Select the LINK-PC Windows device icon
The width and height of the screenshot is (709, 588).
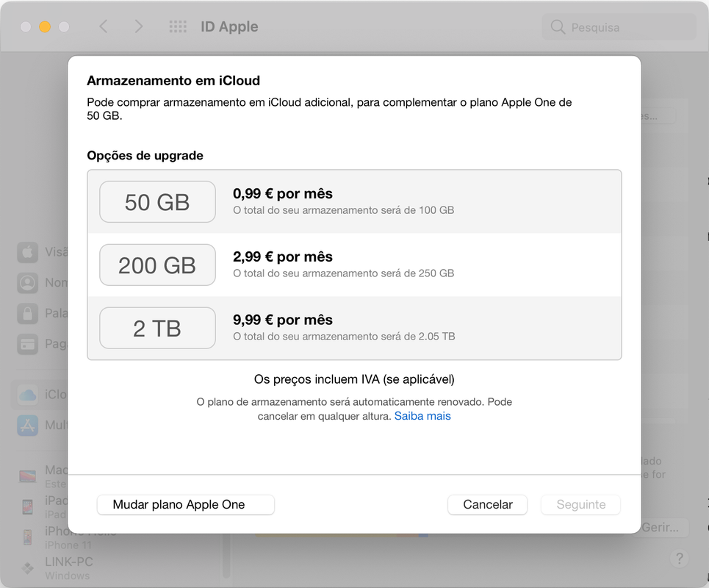tap(28, 568)
